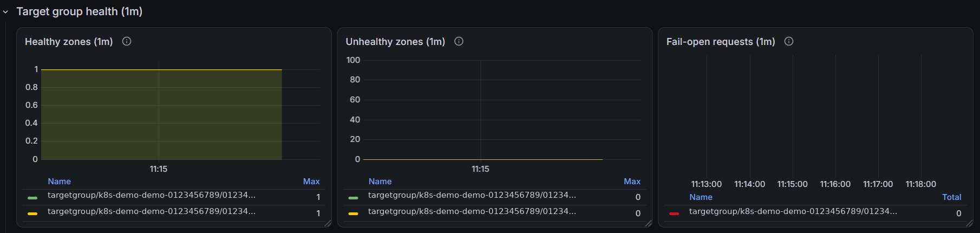Click the 11:15 axis label in Healthy zones
980x233 pixels.
(x=159, y=169)
